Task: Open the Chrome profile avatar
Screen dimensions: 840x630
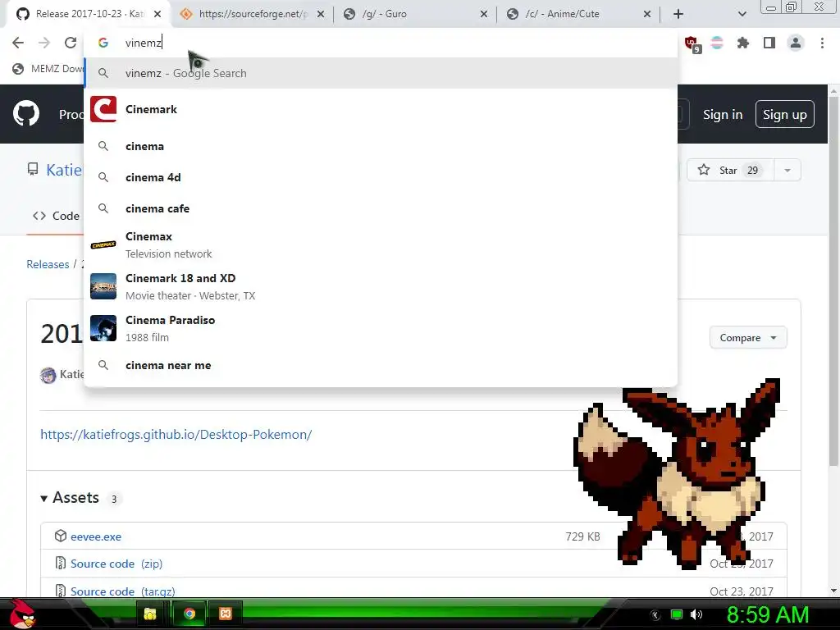Action: (x=796, y=43)
